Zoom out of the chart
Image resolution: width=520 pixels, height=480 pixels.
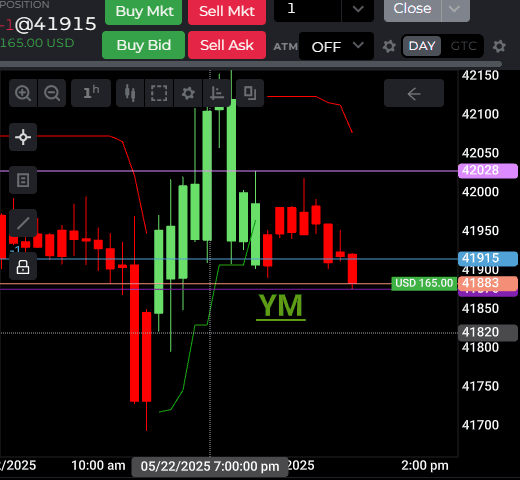pyautogui.click(x=52, y=93)
